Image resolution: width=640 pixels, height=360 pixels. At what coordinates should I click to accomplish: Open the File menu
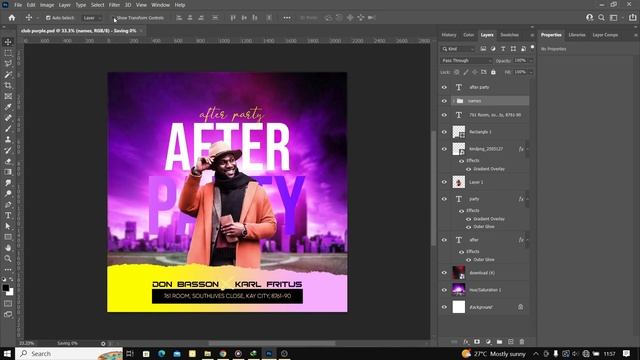pos(18,5)
